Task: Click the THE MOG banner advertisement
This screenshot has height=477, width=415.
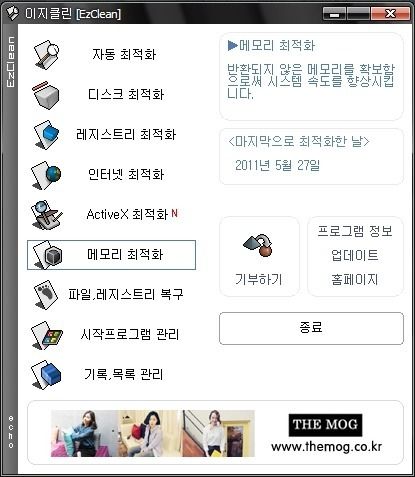Action: coord(215,433)
